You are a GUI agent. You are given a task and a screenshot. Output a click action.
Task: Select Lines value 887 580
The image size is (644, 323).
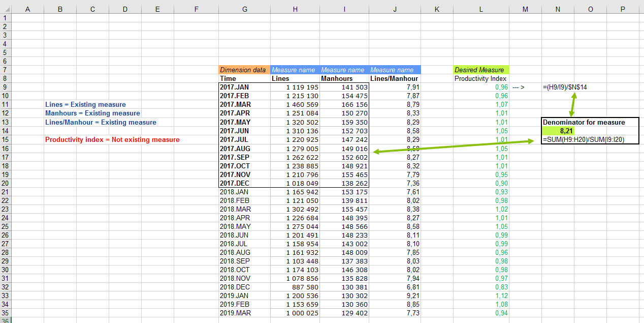pyautogui.click(x=295, y=287)
